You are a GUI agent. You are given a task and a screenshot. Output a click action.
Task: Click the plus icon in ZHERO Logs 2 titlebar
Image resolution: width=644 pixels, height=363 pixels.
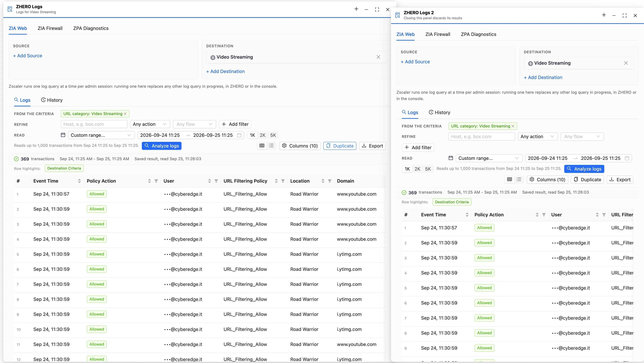tap(604, 15)
